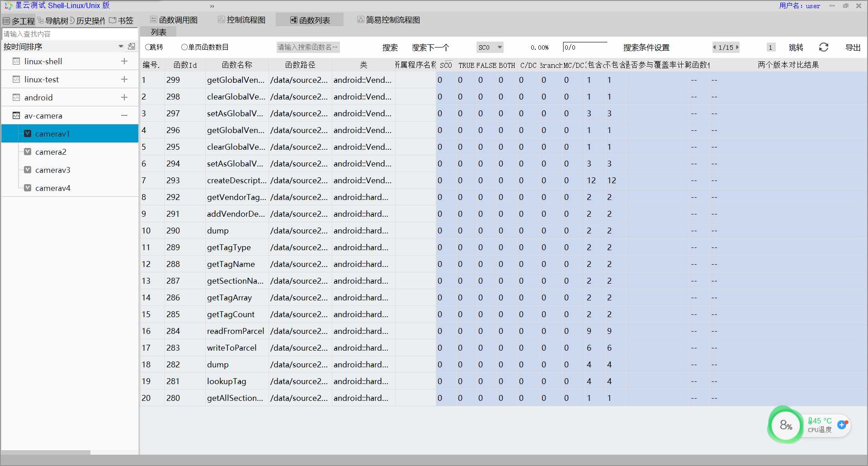Go to previous page with left arrow
Image resolution: width=868 pixels, height=466 pixels.
[715, 47]
